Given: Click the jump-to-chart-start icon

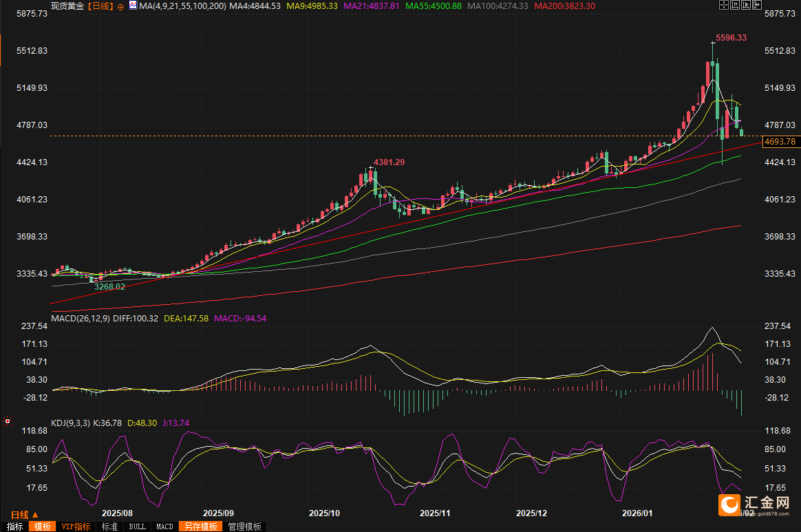Looking at the screenshot, I should 735,6.
